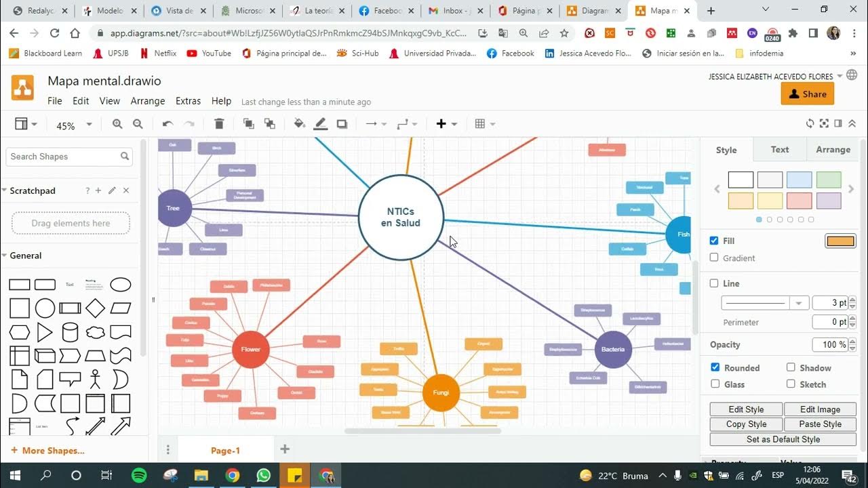Open File Explorer from the taskbar
Screen dimensions: 868x488
click(x=201, y=475)
